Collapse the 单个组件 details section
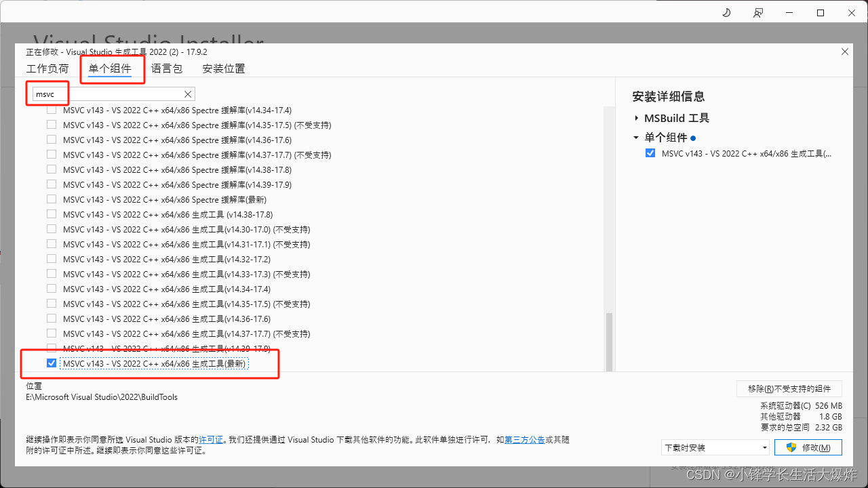 [x=636, y=137]
